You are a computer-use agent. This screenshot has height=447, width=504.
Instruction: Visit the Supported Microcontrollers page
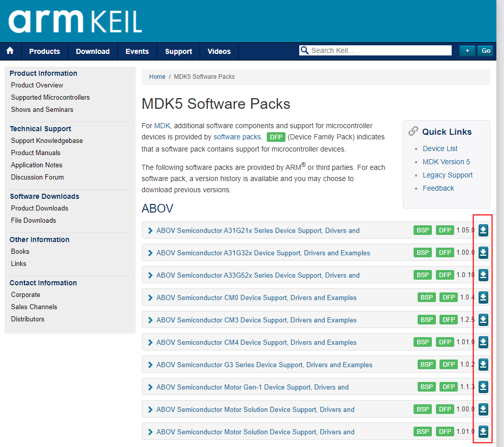tap(50, 97)
